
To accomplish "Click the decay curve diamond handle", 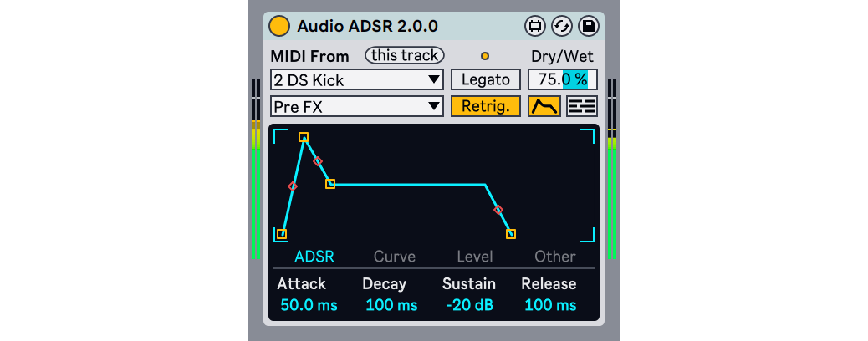I will pyautogui.click(x=317, y=160).
